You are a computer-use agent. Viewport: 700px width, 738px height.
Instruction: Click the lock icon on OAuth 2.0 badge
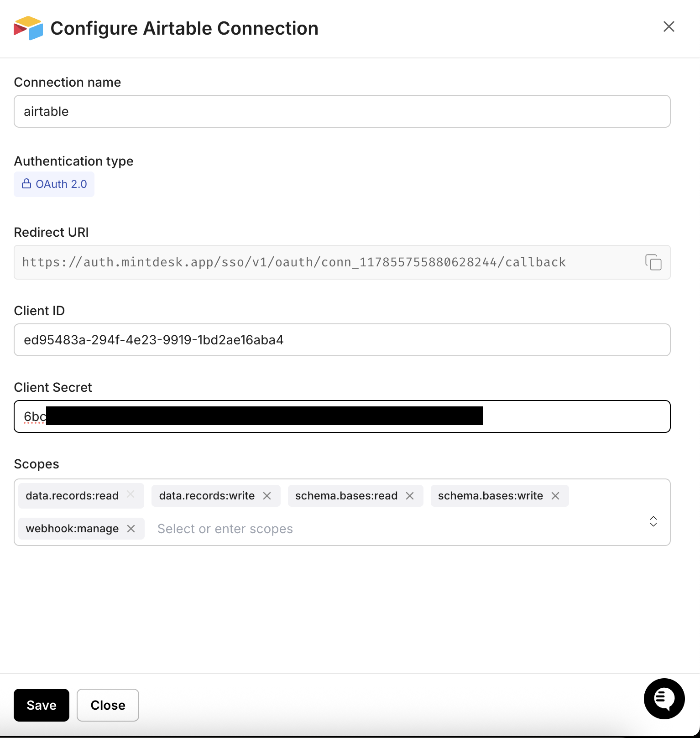coord(27,184)
